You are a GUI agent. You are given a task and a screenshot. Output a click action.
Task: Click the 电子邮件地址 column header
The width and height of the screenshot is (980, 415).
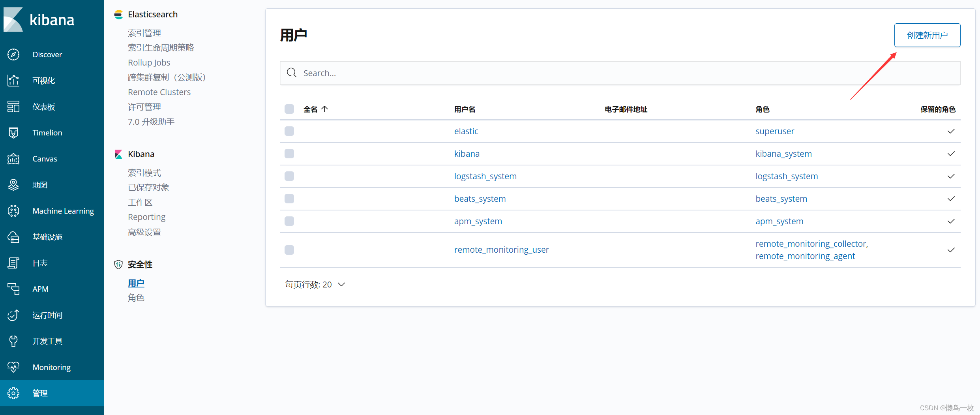tap(626, 109)
